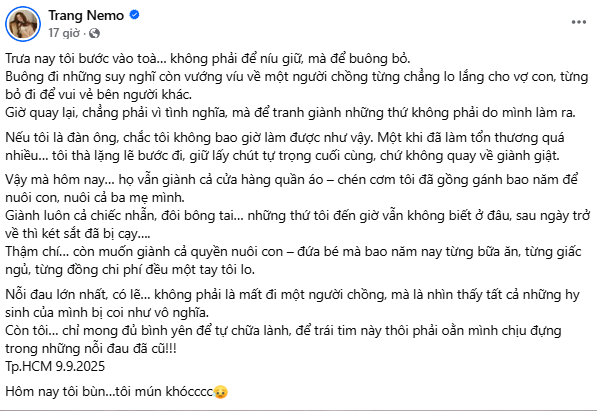This screenshot has width=597, height=411.
Task: Click the line 'trong những nỗi đau đã cũ!!!'
Action: click(91, 349)
